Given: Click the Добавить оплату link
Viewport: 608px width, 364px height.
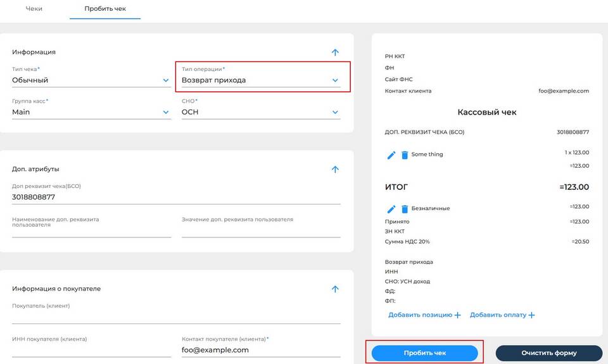Looking at the screenshot, I should coord(502,315).
